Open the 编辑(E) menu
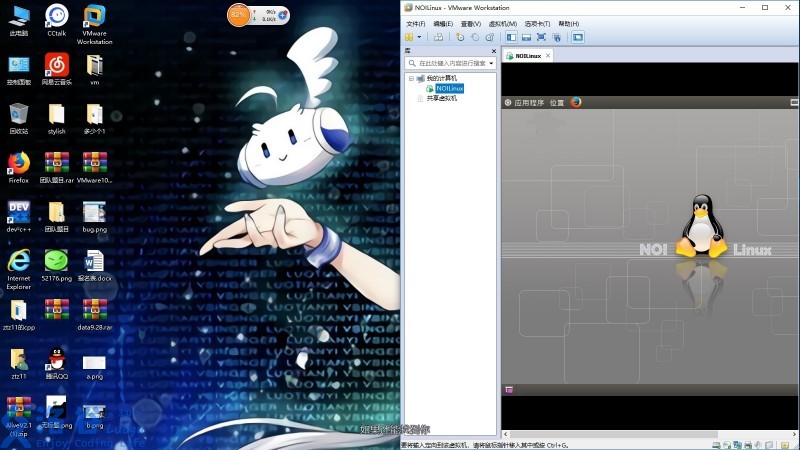800x450 pixels. 443,24
